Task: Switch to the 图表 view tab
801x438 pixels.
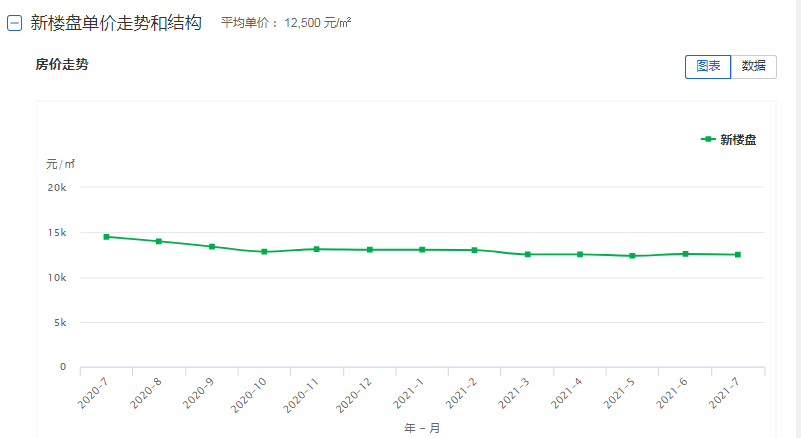Action: [x=708, y=66]
